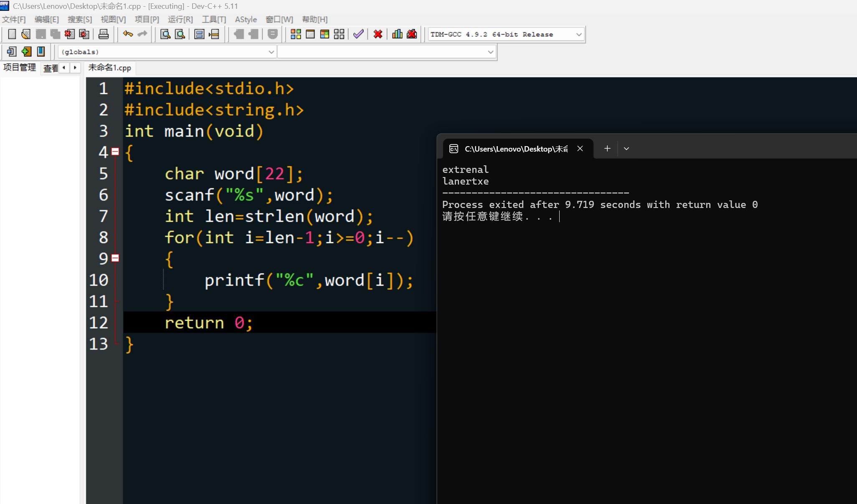The width and height of the screenshot is (857, 504).
Task: Open the terminal new tab dropdown chevron
Action: click(x=626, y=149)
